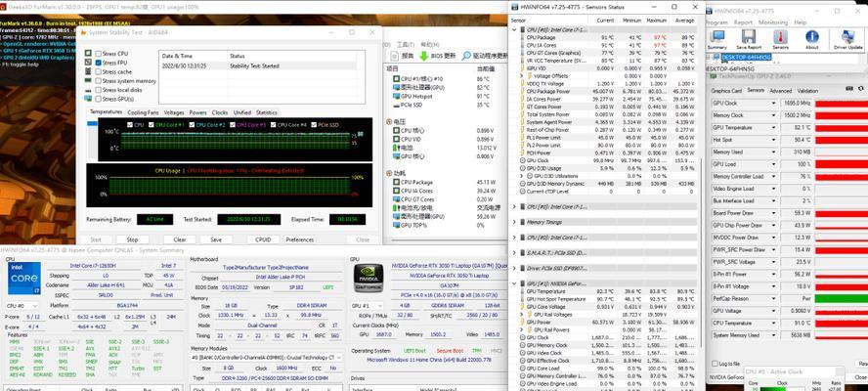Enable the Stress cache checkbox
This screenshot has width=868, height=391.
pyautogui.click(x=98, y=71)
